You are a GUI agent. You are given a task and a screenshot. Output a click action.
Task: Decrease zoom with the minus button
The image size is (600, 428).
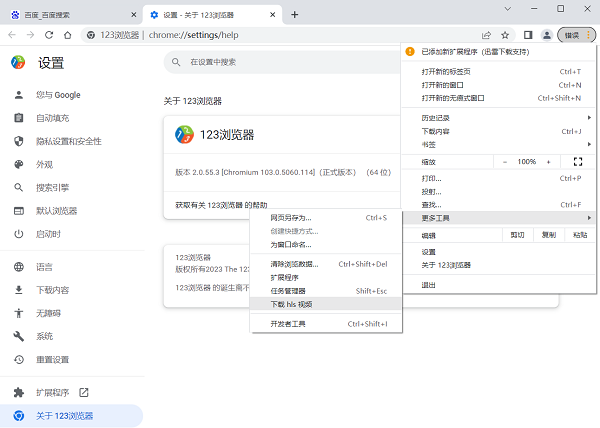505,161
